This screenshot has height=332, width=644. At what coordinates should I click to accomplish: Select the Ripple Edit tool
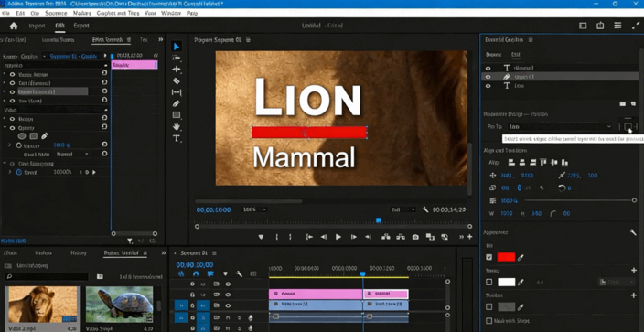coord(177,69)
